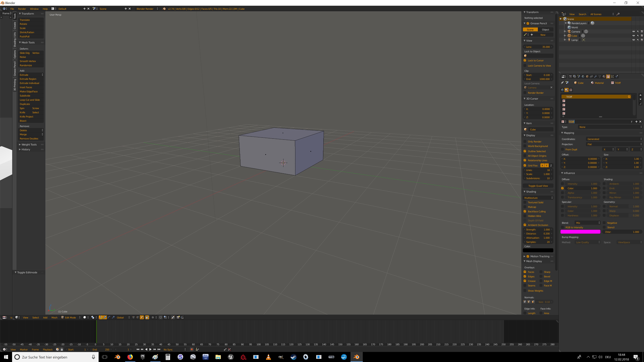Click the OpenGL render camera icon
This screenshot has width=644, height=362.
178,318
